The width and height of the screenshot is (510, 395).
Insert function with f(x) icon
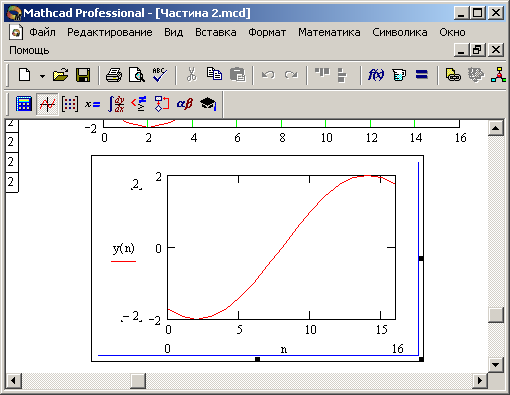(x=376, y=75)
